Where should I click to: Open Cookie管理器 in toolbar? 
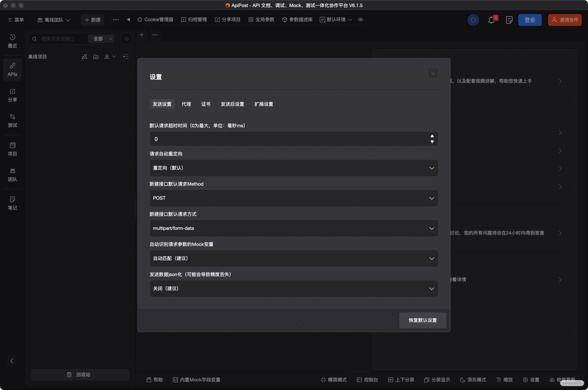click(x=155, y=20)
